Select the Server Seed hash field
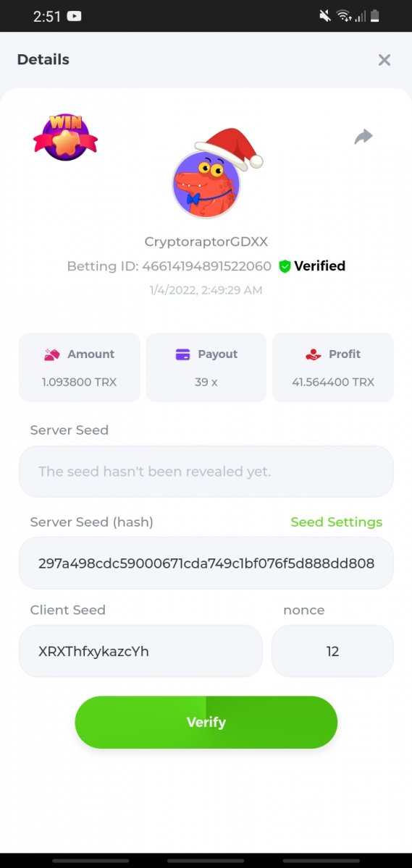 206,563
